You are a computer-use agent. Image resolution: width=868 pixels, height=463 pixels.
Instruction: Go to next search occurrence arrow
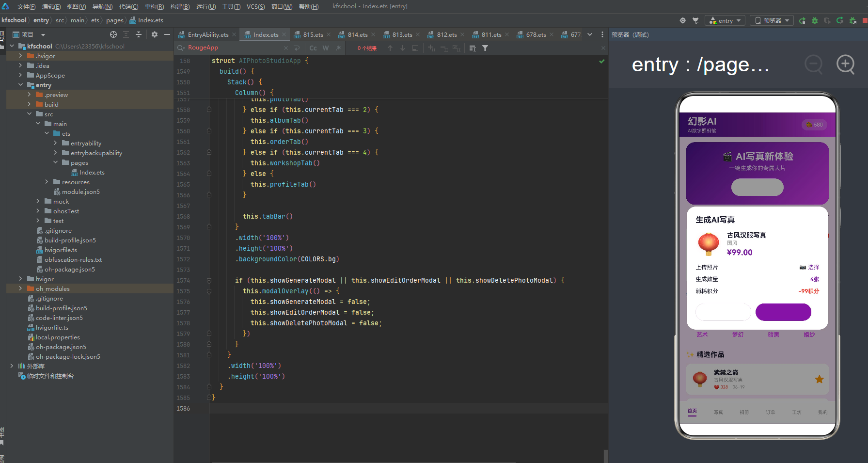[x=403, y=48]
